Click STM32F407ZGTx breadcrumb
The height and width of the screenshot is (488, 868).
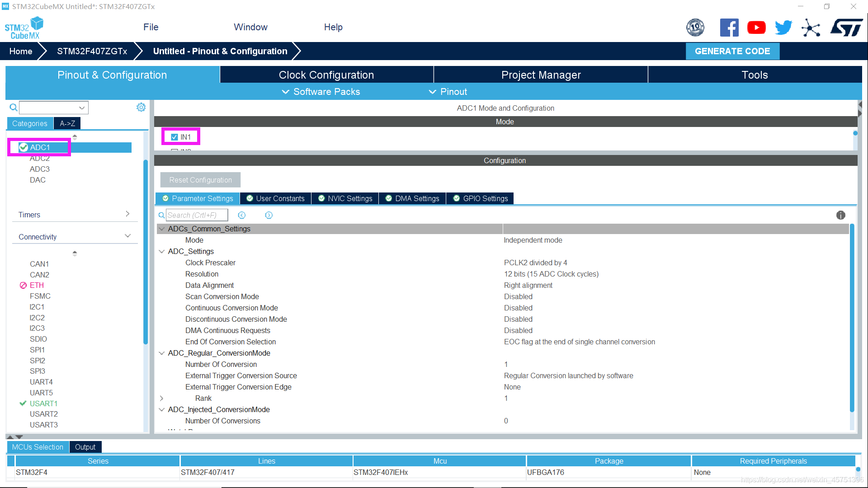[x=92, y=51]
